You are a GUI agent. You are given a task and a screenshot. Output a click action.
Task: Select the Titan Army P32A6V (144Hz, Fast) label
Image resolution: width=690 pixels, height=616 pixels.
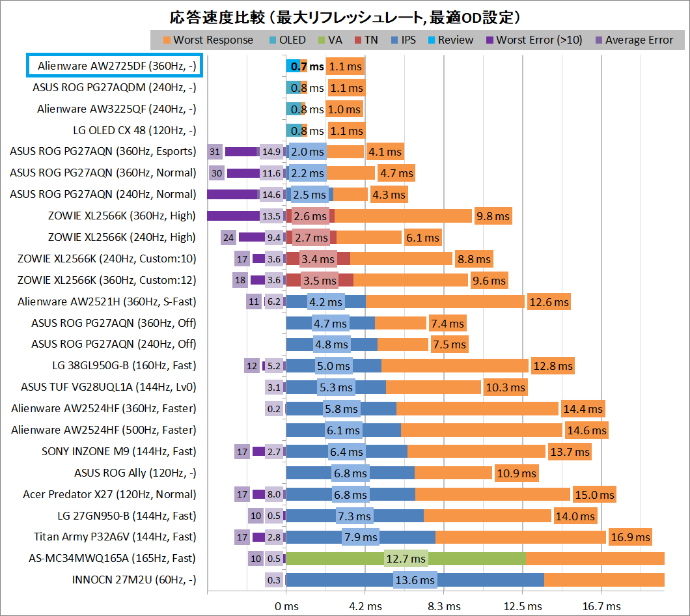pyautogui.click(x=115, y=537)
